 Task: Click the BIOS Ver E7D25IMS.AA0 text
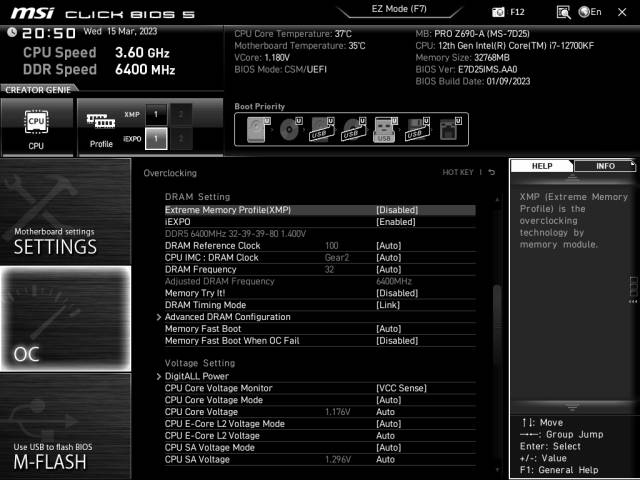point(466,69)
